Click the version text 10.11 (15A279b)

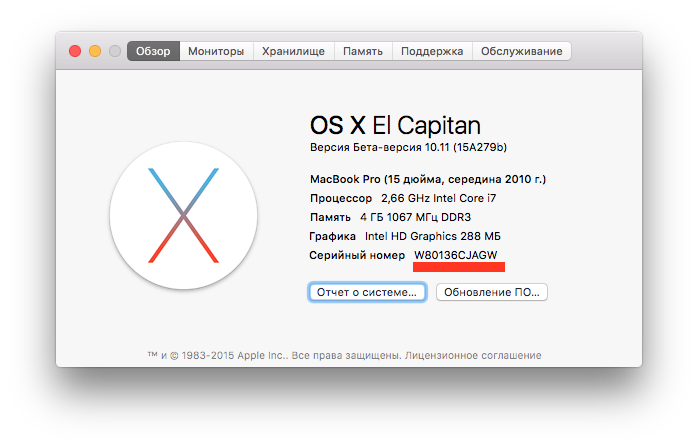[x=466, y=147]
